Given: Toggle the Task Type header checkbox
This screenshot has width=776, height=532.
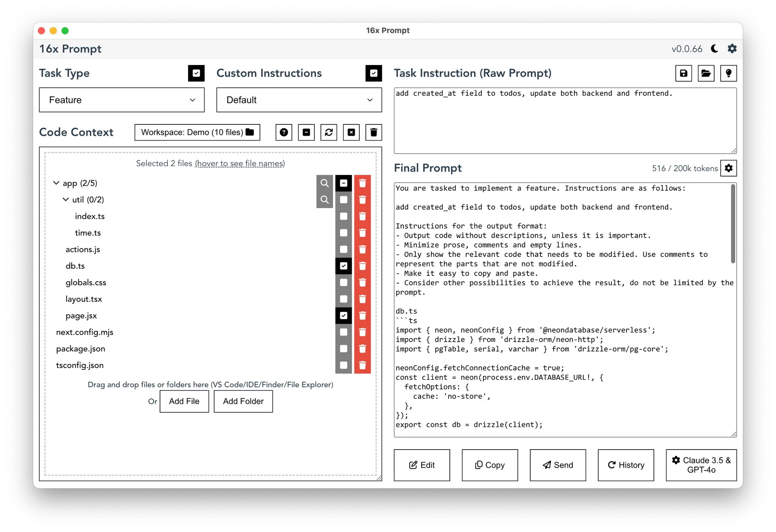Looking at the screenshot, I should click(196, 74).
